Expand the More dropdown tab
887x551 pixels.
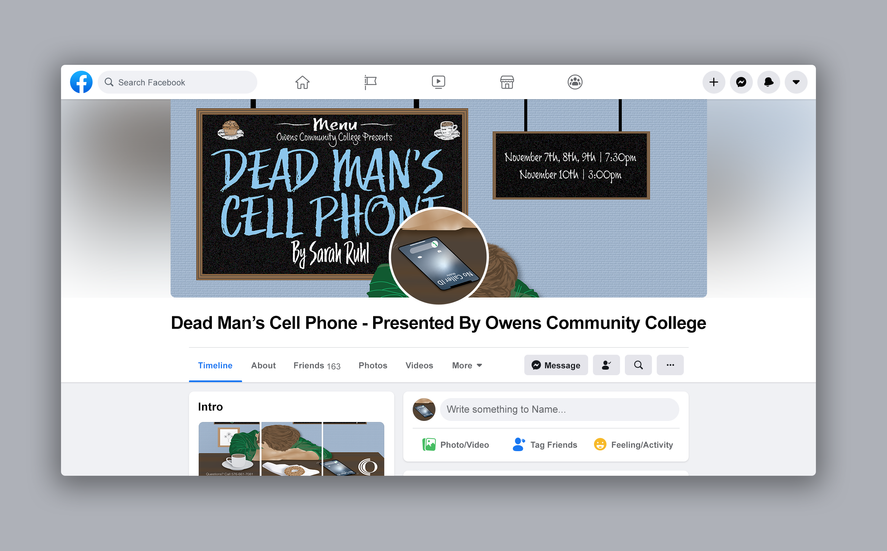click(467, 365)
